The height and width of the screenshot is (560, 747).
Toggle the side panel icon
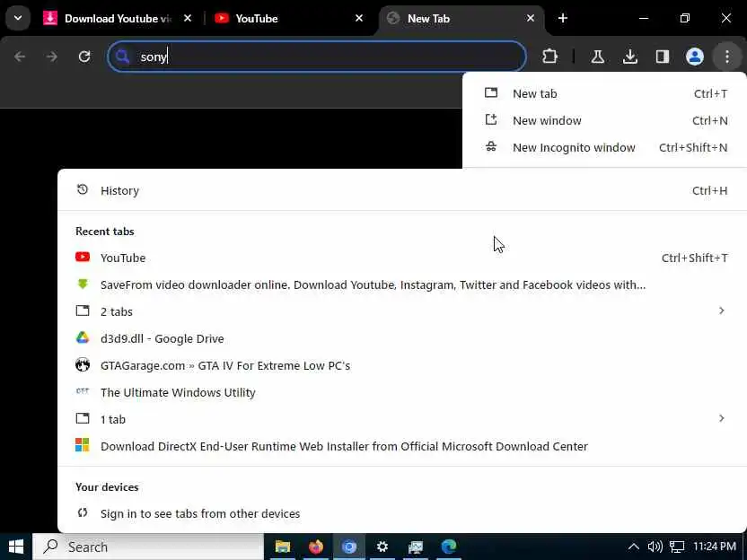663,57
